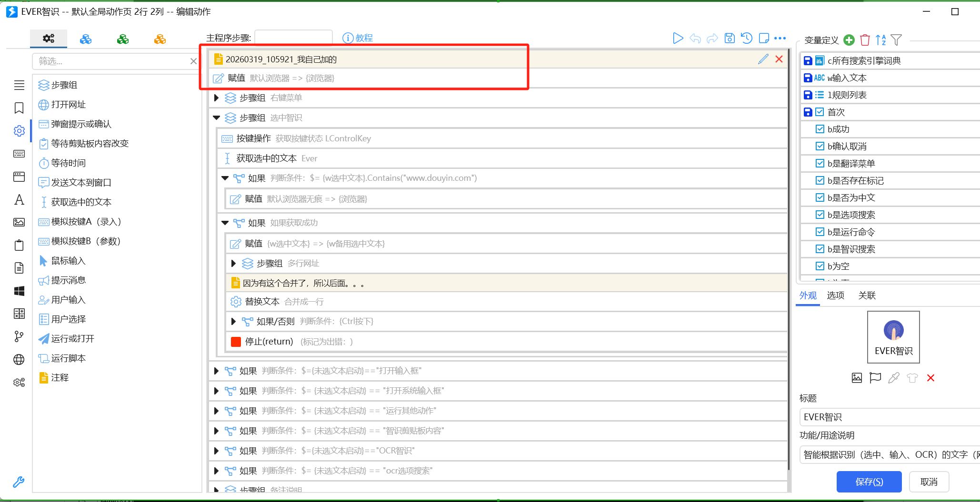Edit the comment with the pencil icon

point(763,59)
